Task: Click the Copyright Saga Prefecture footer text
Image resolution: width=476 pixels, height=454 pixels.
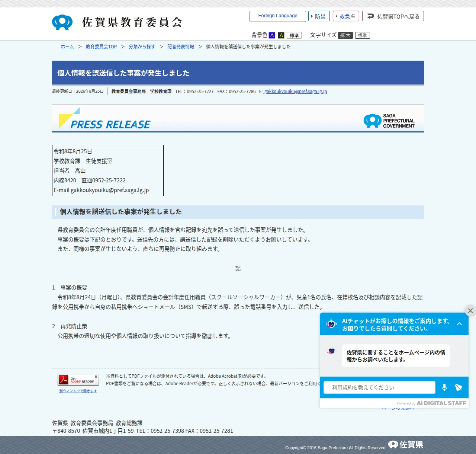Action: pyautogui.click(x=336, y=448)
